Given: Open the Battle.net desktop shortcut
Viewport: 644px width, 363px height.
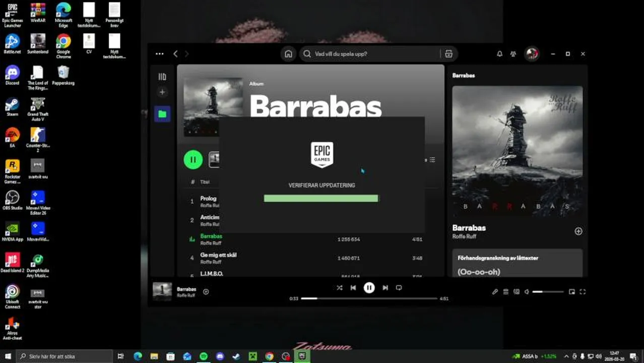Looking at the screenshot, I should [12, 43].
